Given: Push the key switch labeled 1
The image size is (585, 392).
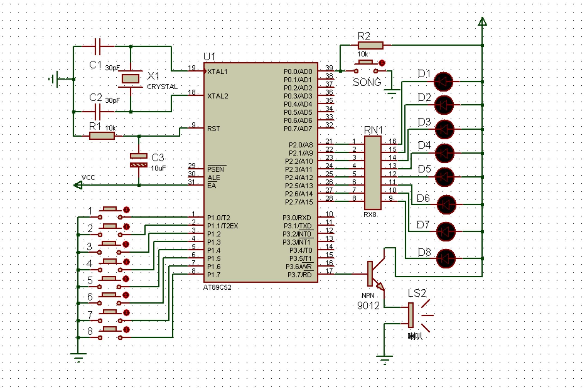Looking at the screenshot, I should [x=110, y=209].
